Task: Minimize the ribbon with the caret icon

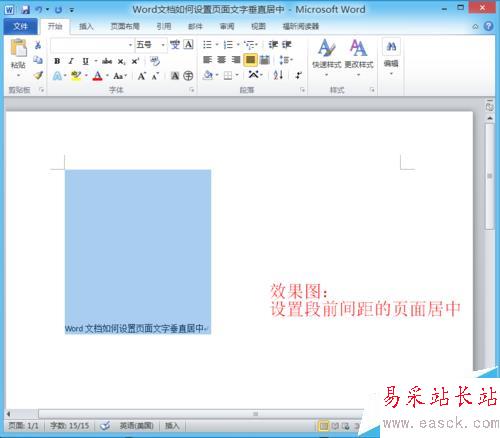Action: pyautogui.click(x=475, y=27)
